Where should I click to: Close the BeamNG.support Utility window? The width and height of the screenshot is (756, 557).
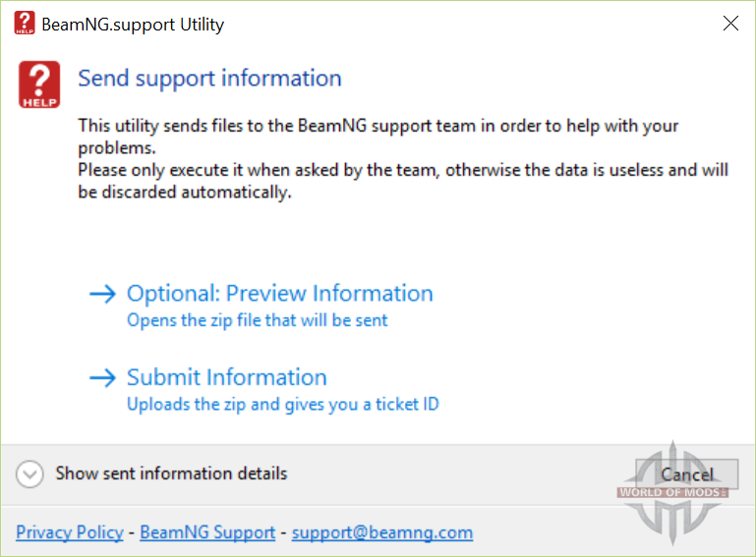click(730, 24)
